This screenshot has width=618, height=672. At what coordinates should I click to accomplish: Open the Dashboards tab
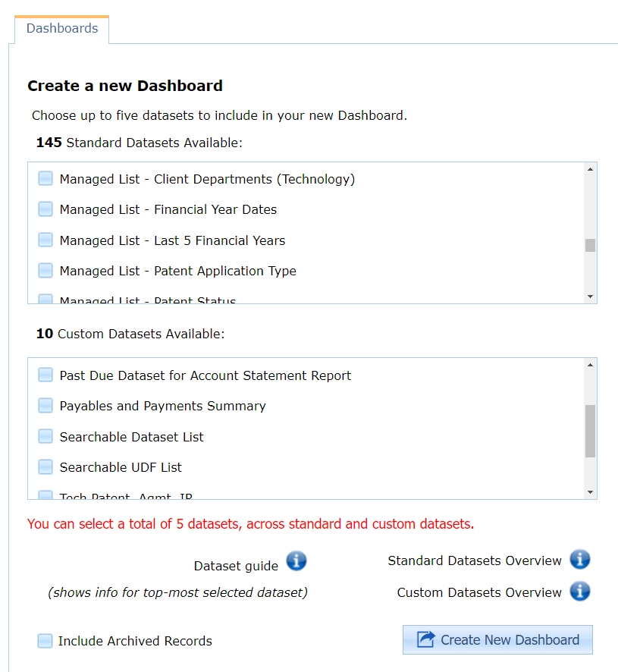point(62,29)
